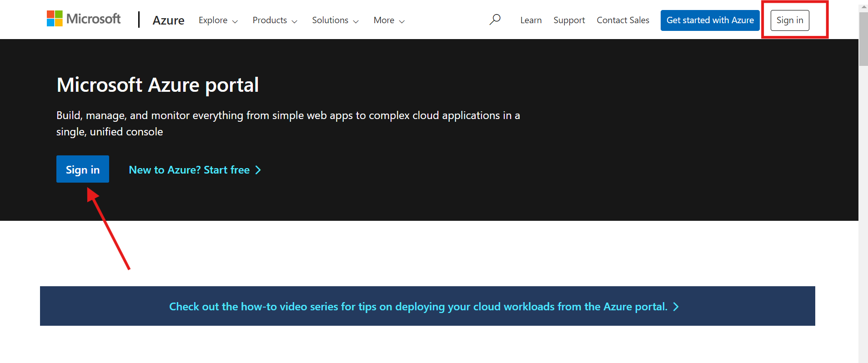
Task: Go to the Learn page
Action: click(531, 20)
